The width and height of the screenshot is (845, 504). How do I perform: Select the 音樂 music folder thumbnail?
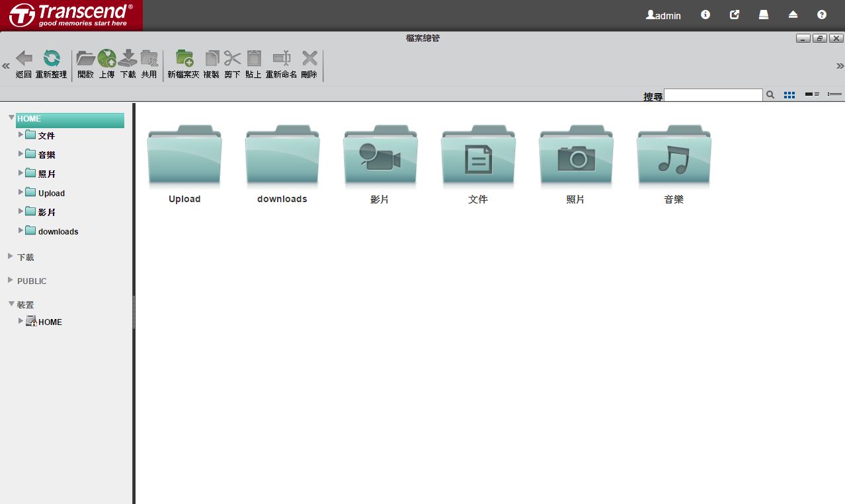pos(674,155)
